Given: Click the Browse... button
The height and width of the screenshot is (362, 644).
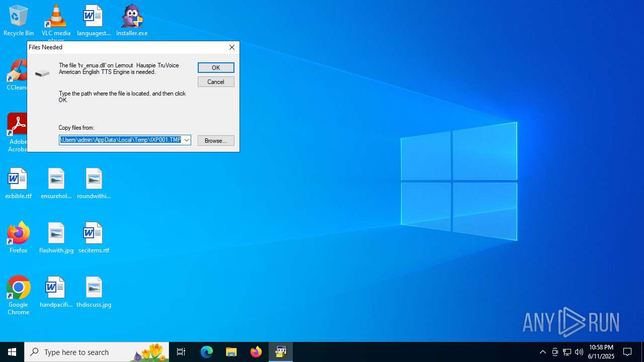Looking at the screenshot, I should click(x=216, y=140).
